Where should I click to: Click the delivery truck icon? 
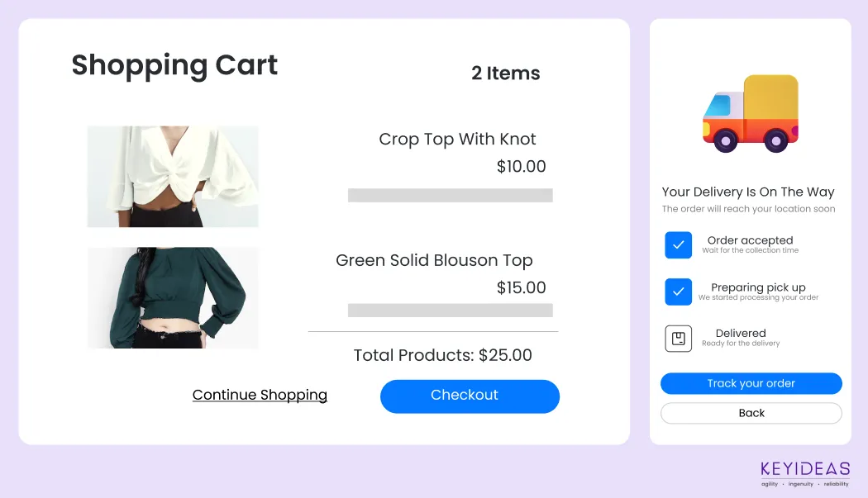pos(751,114)
